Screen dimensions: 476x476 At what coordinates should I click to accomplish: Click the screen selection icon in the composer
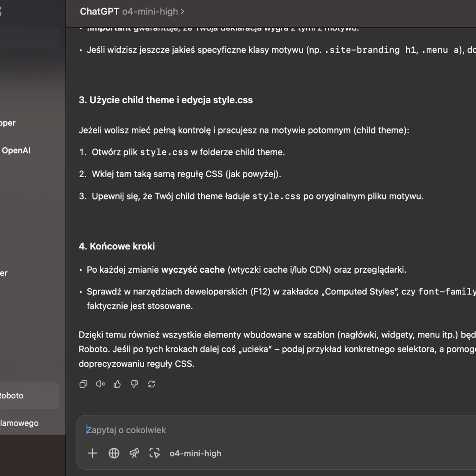[x=155, y=453]
